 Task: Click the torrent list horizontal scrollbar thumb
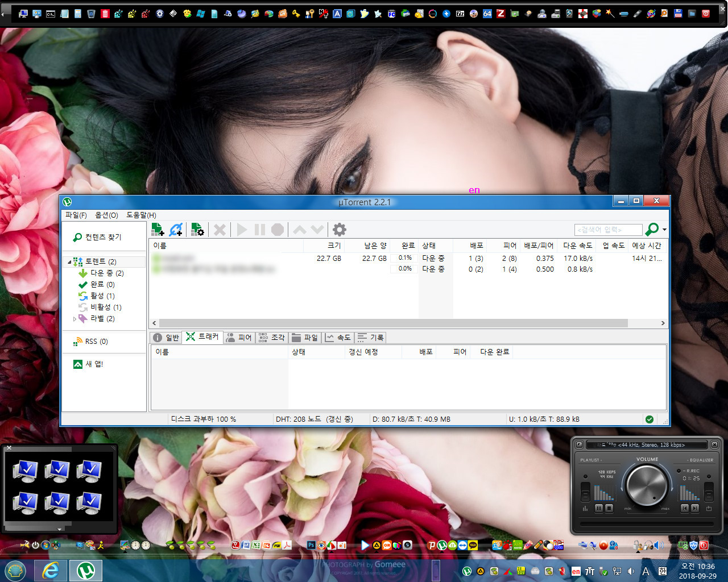pyautogui.click(x=393, y=323)
